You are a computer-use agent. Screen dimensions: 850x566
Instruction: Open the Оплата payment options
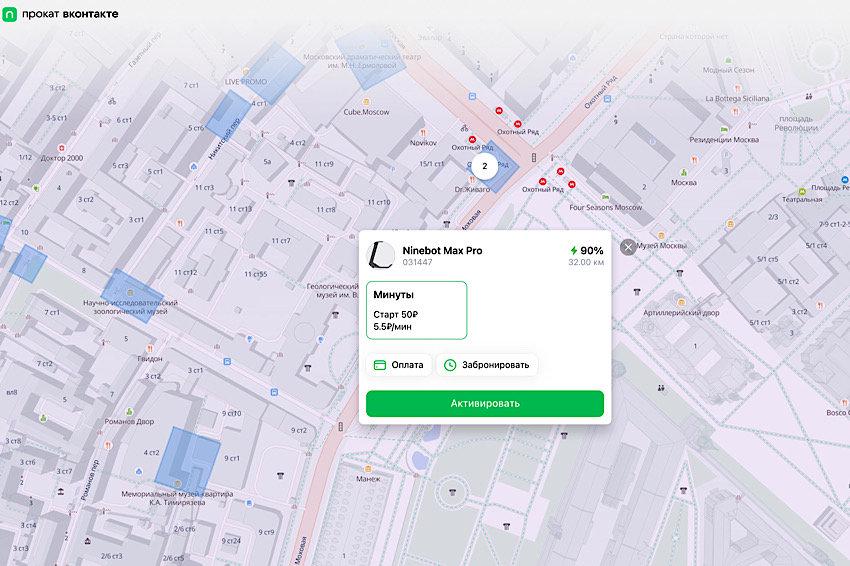[399, 365]
